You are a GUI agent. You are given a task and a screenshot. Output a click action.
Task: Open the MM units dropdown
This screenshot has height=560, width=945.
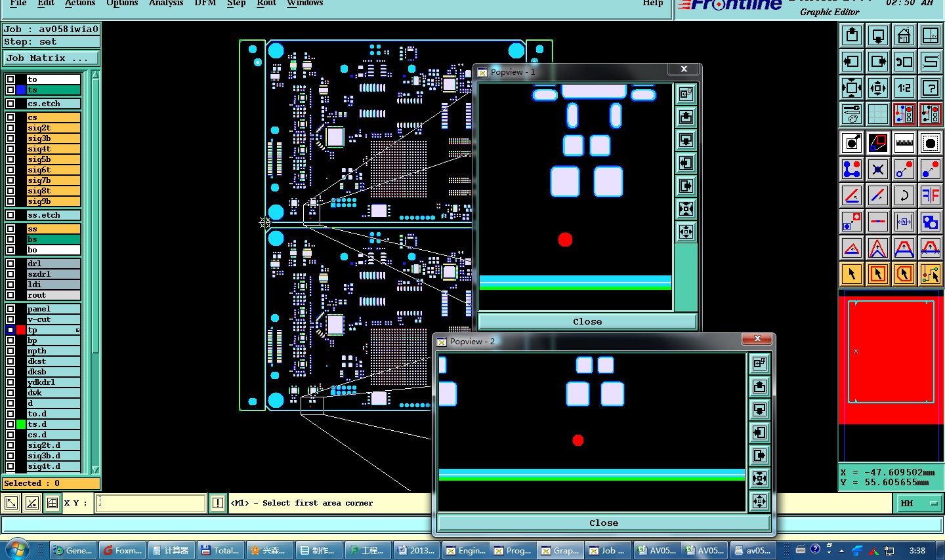point(919,503)
